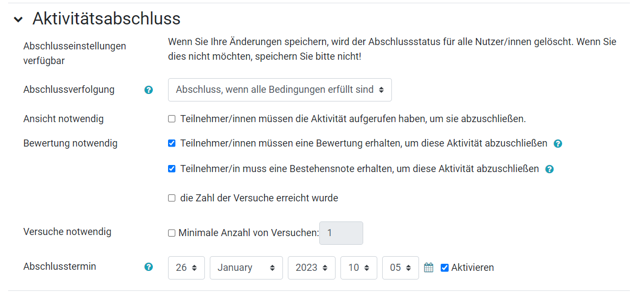Open the day dropdown showing 26
The width and height of the screenshot is (644, 292).
pos(186,268)
